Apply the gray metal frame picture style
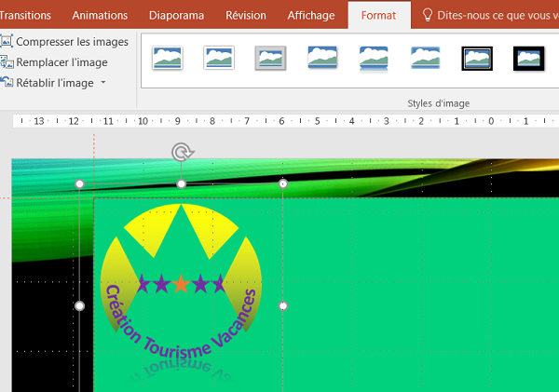559x392 pixels. pyautogui.click(x=270, y=58)
